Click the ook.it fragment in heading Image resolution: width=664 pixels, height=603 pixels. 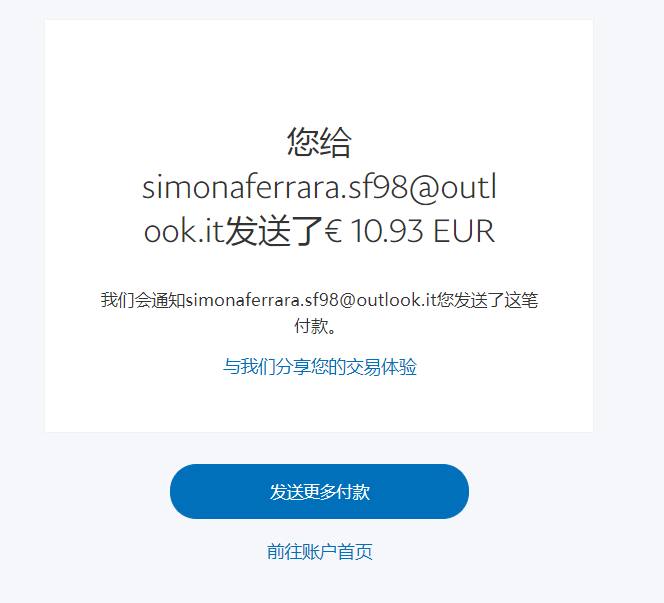[x=183, y=231]
